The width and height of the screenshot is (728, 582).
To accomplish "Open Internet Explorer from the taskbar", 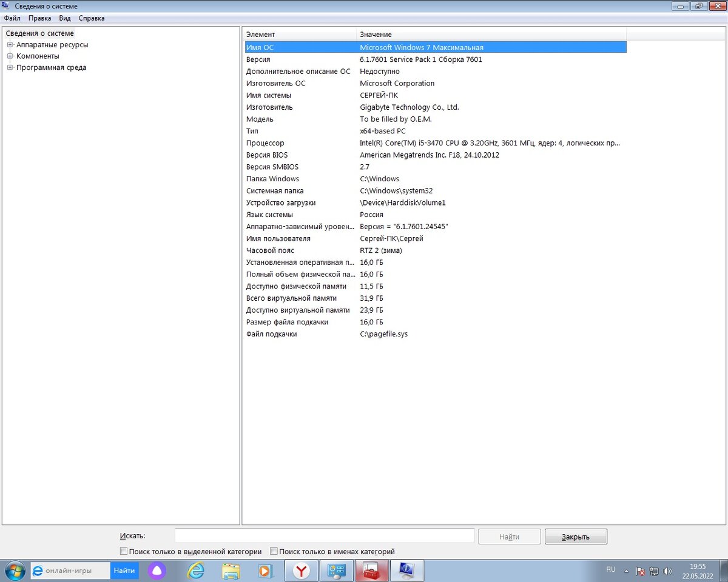I will point(196,570).
